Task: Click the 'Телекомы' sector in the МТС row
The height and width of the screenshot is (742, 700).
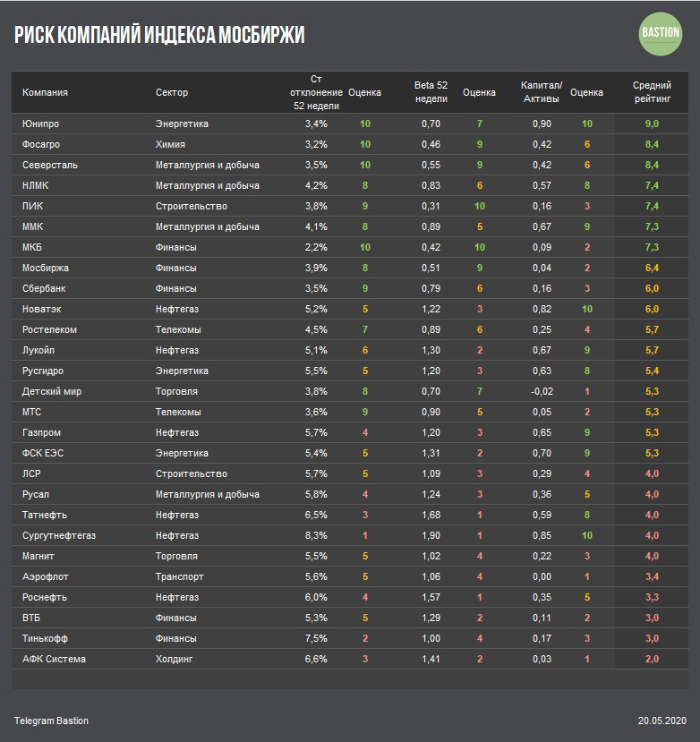Action: 178,412
